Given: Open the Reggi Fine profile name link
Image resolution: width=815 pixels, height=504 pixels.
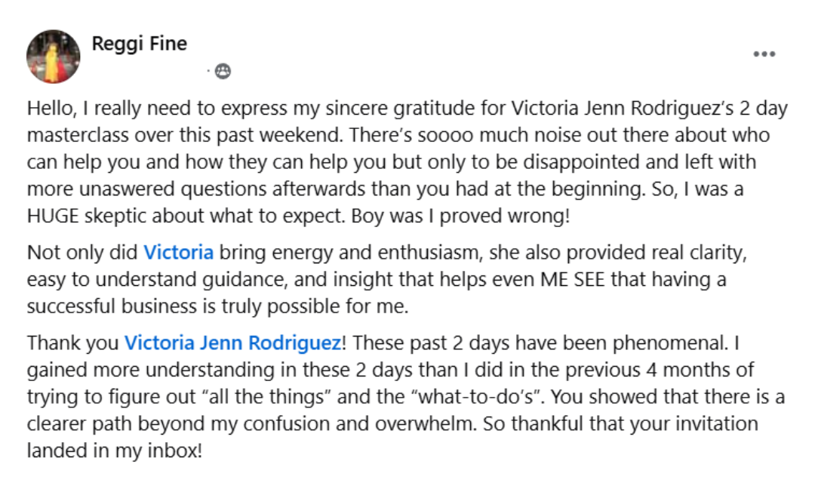Looking at the screenshot, I should (x=139, y=44).
